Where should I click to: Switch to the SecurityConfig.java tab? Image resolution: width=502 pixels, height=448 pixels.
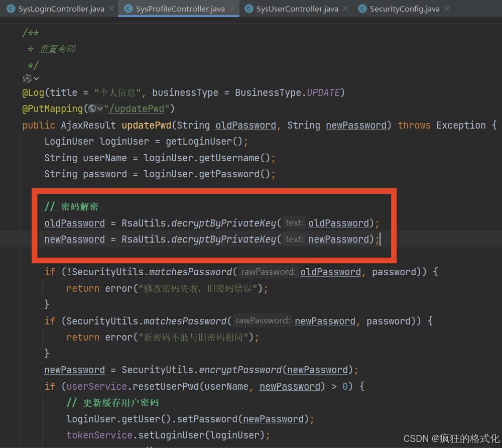point(405,9)
